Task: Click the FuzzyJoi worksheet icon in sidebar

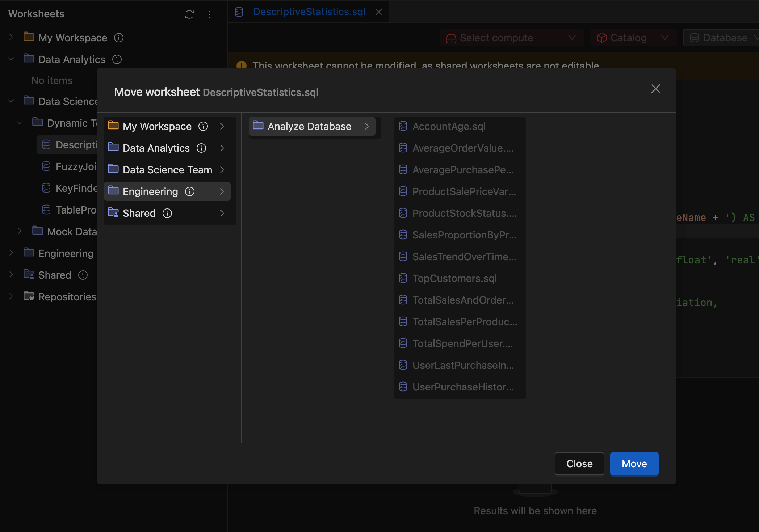Action: click(46, 166)
